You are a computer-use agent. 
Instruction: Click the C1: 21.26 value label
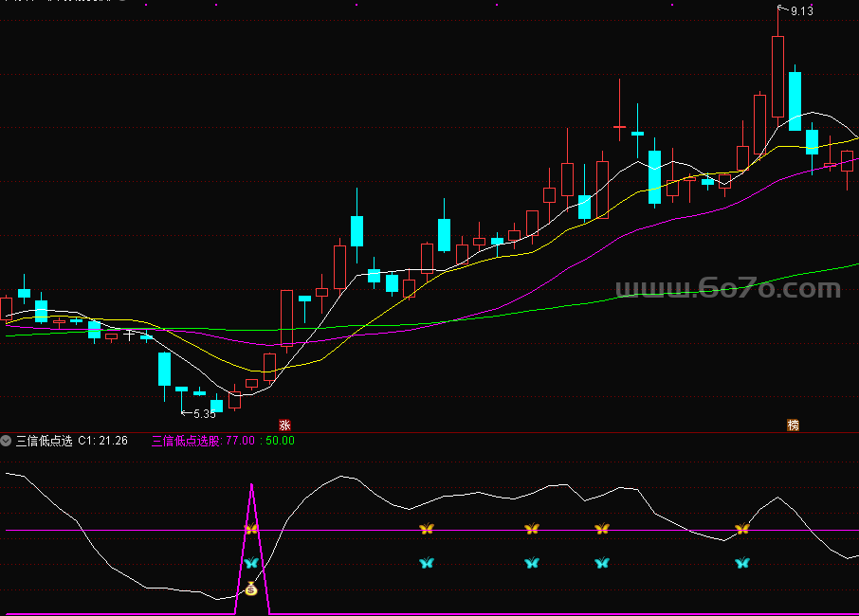coord(102,441)
